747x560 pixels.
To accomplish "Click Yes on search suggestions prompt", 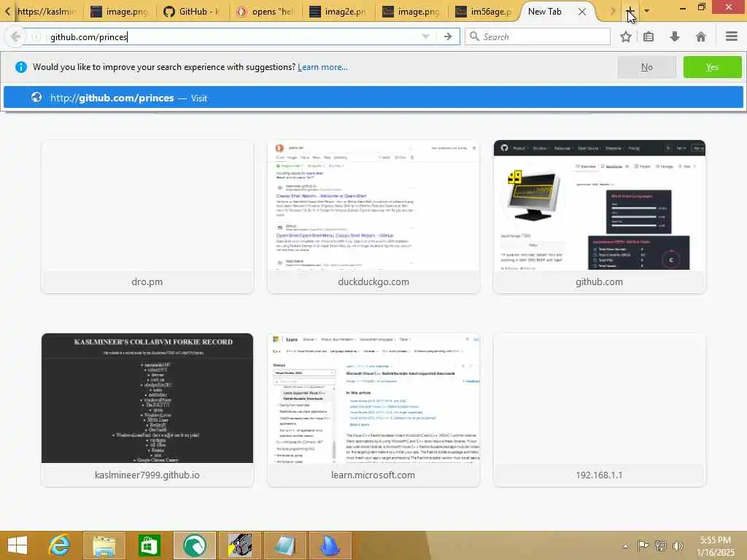I will point(712,67).
